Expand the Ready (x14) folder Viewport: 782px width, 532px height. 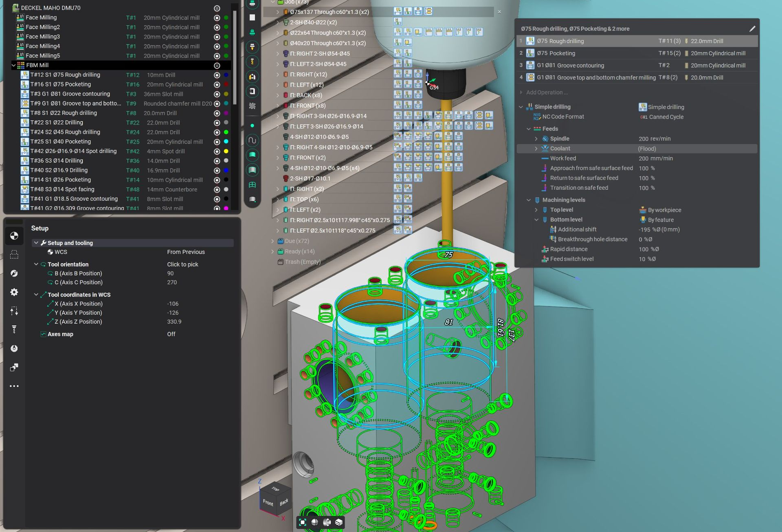[272, 252]
